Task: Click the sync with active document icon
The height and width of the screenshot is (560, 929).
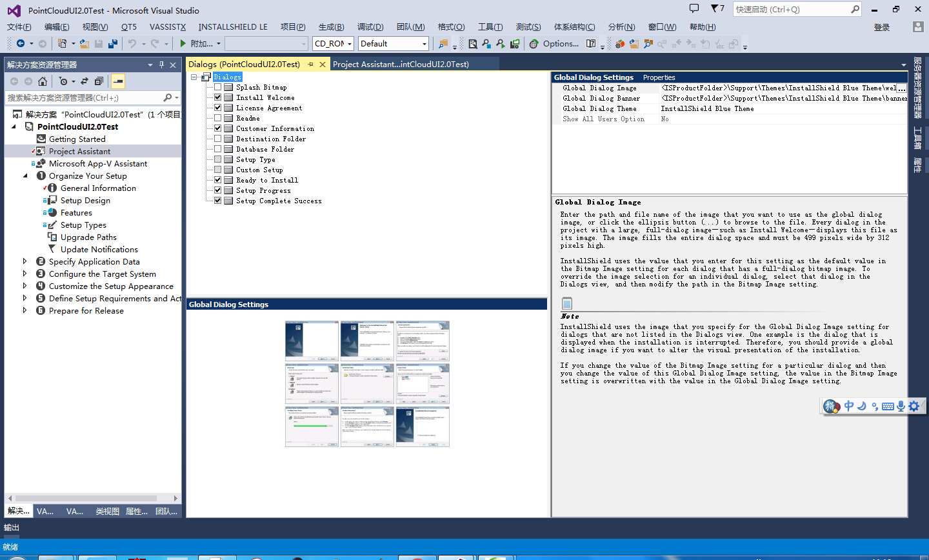Action: 85,81
